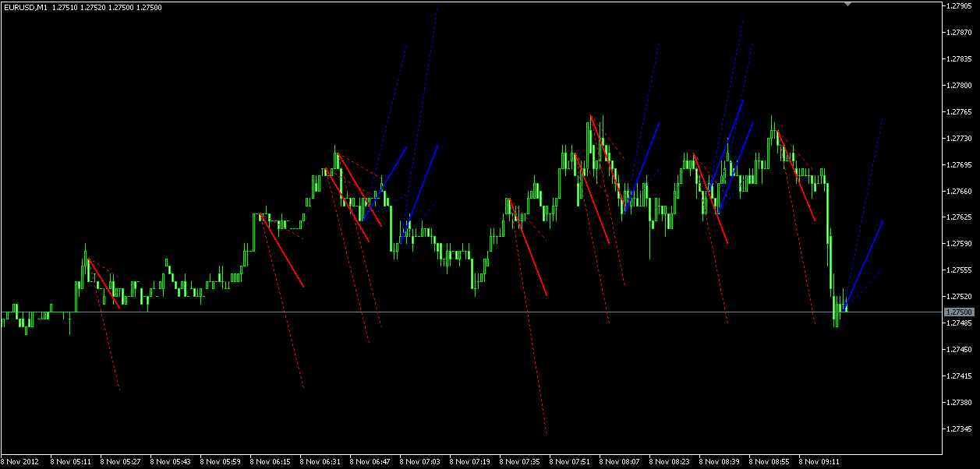This screenshot has width=980, height=469.
Task: Click the 8 Nov 05:11 time label
Action: [72, 461]
